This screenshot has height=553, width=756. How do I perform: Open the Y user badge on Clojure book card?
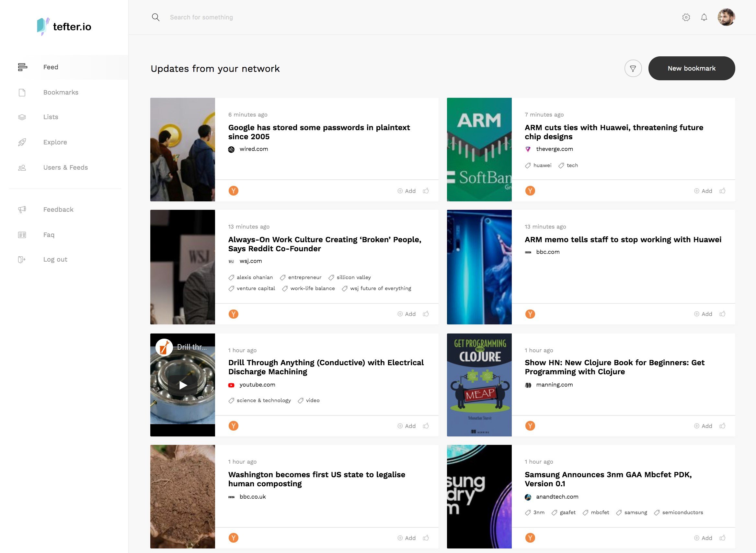coord(530,426)
